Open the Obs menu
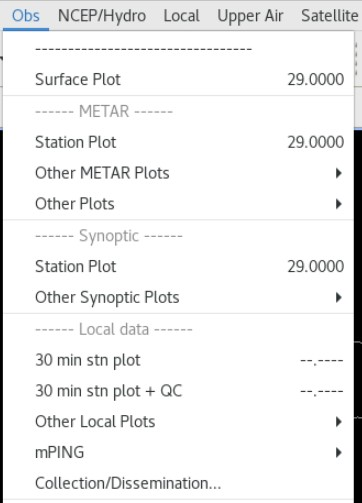Image resolution: width=362 pixels, height=503 pixels. (x=26, y=16)
